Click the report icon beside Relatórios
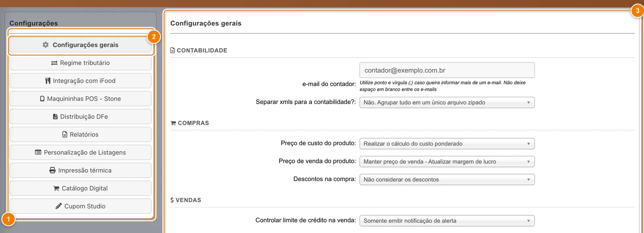The height and width of the screenshot is (233, 644). (65, 134)
